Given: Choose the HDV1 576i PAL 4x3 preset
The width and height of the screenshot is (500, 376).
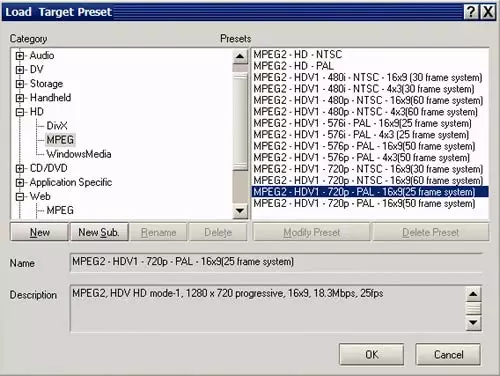Looking at the screenshot, I should pyautogui.click(x=361, y=135).
